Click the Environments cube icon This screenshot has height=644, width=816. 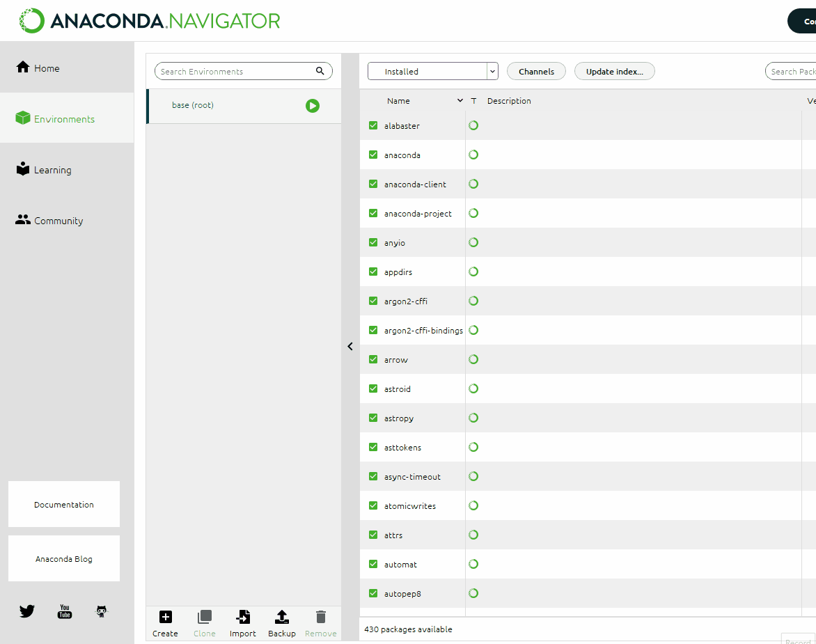tap(23, 118)
